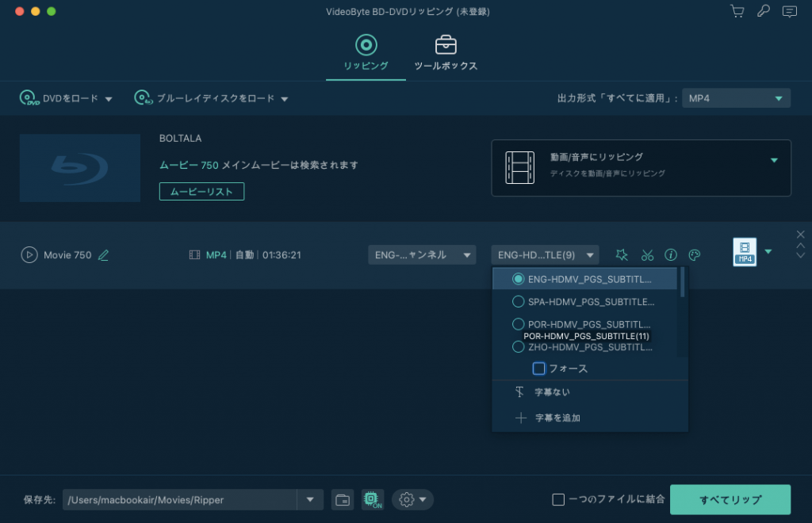The width and height of the screenshot is (812, 523).
Task: Click the rename pencil next to Movie 750
Action: tap(103, 255)
